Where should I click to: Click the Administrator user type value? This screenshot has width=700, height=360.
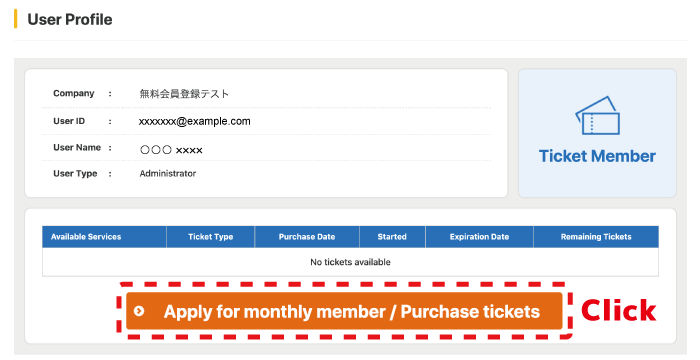pyautogui.click(x=168, y=173)
